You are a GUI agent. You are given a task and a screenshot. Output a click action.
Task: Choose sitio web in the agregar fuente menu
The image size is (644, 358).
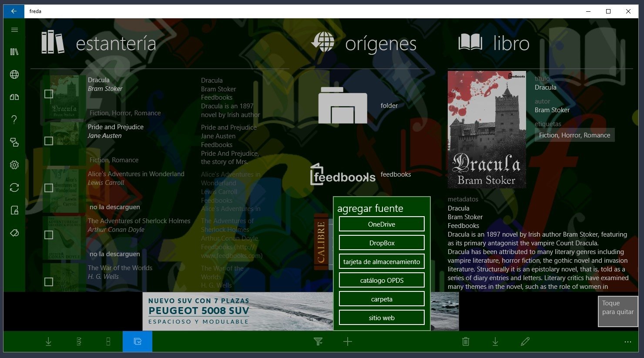point(382,318)
